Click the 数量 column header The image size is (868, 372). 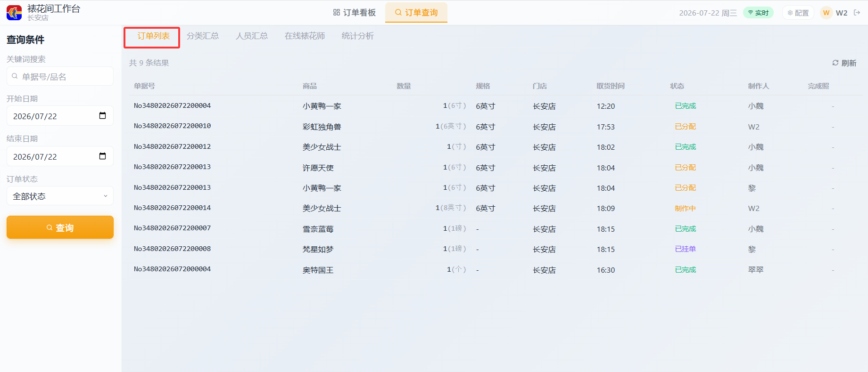coord(404,86)
